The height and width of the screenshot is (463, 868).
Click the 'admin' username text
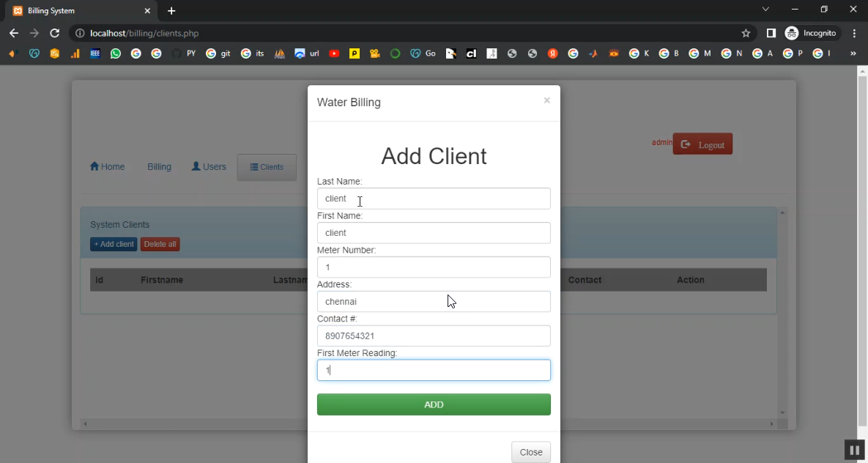click(x=661, y=142)
